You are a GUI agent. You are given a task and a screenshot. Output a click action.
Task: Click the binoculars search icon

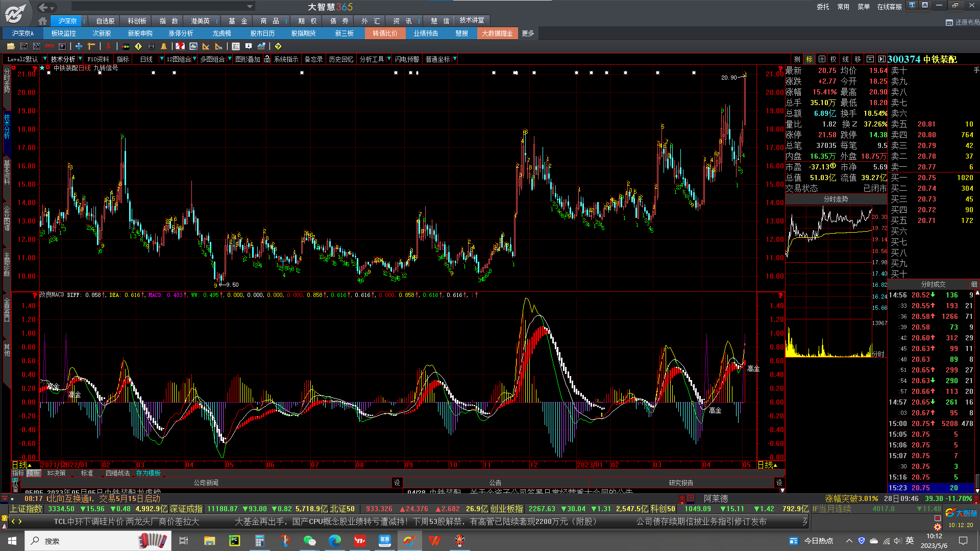click(x=151, y=46)
